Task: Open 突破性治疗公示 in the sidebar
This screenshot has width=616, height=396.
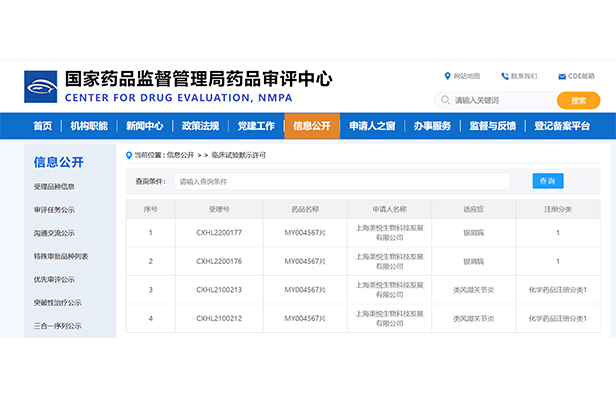Action: point(57,302)
